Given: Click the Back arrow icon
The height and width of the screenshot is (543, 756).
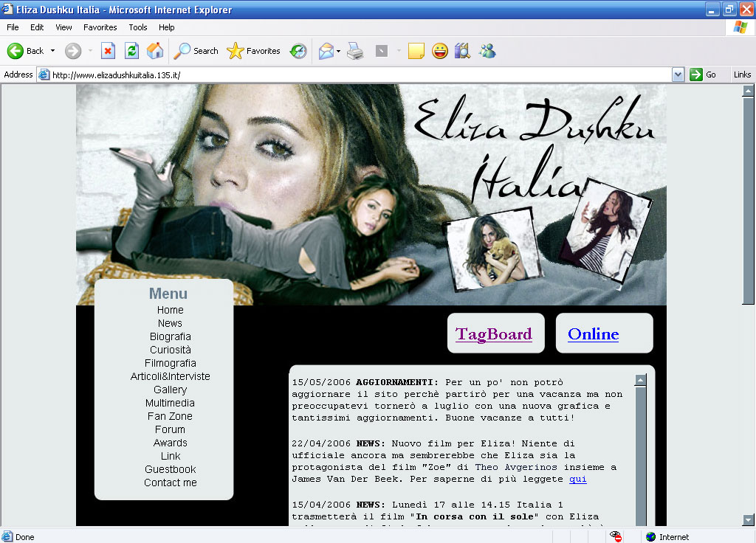Looking at the screenshot, I should pos(16,51).
